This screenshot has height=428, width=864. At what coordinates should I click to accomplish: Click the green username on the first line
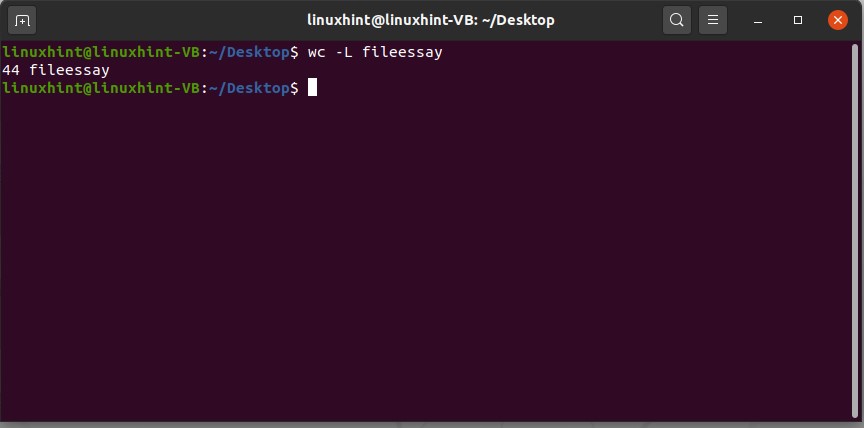pos(100,52)
